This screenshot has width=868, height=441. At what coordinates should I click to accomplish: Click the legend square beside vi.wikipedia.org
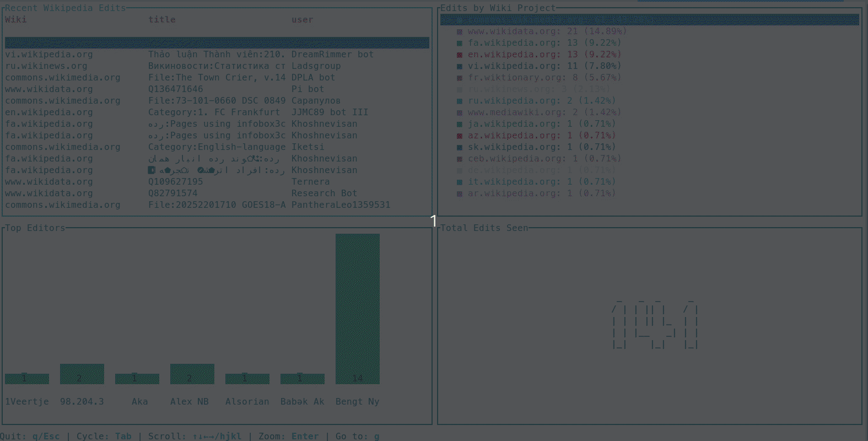[x=460, y=67]
